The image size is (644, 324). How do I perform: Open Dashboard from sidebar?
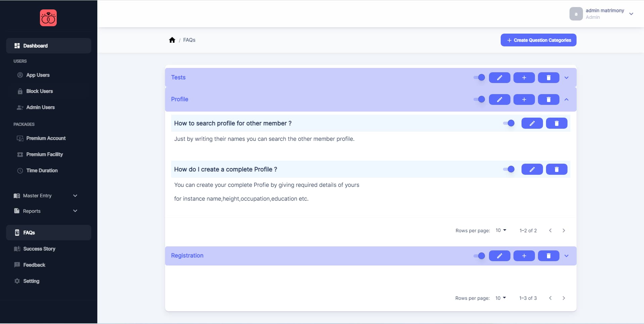49,46
